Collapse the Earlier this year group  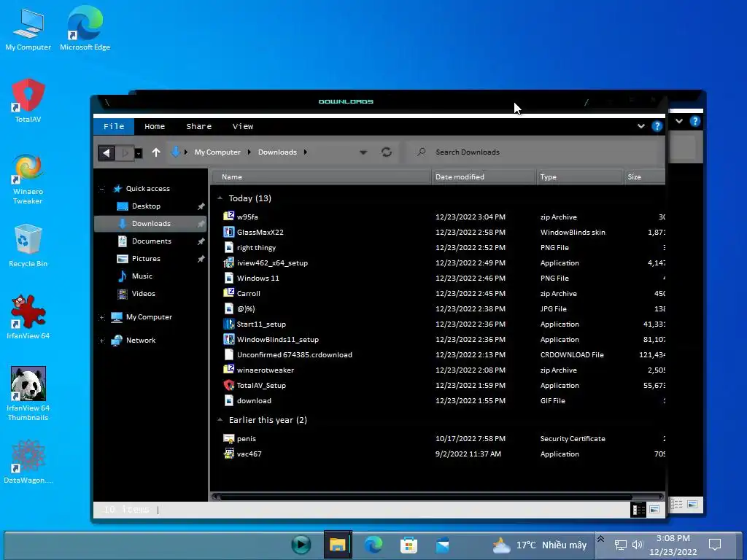point(220,419)
